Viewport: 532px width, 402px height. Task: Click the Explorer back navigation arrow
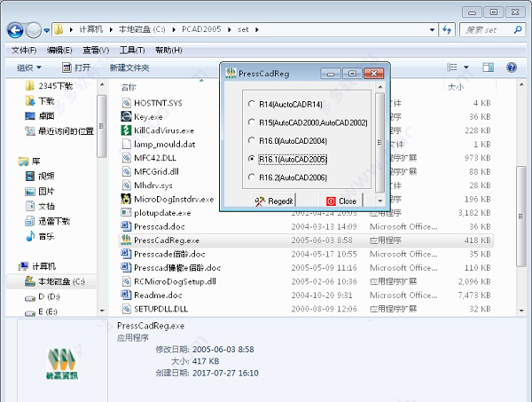16,30
